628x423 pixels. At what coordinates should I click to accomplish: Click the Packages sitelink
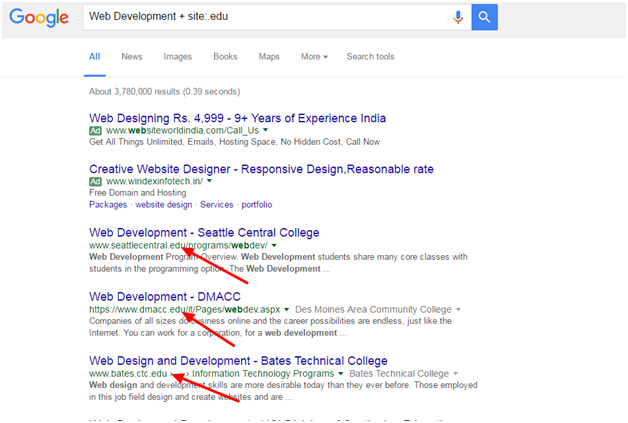[x=108, y=204]
